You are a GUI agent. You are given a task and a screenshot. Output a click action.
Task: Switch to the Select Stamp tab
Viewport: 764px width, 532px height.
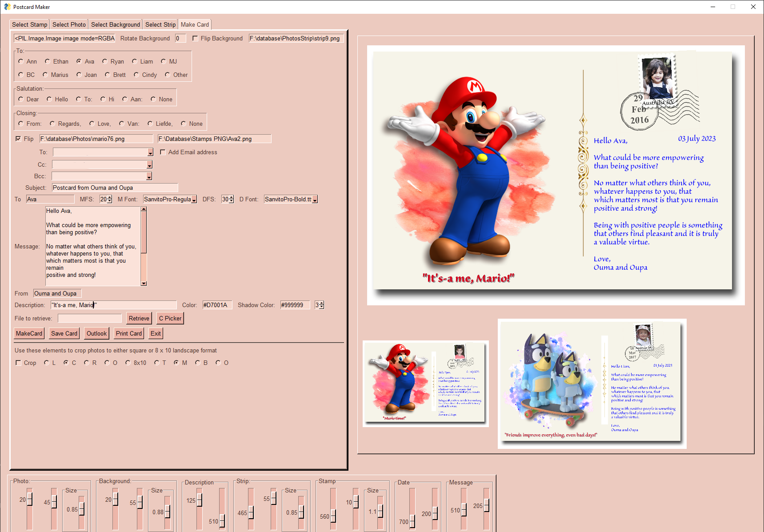(29, 24)
